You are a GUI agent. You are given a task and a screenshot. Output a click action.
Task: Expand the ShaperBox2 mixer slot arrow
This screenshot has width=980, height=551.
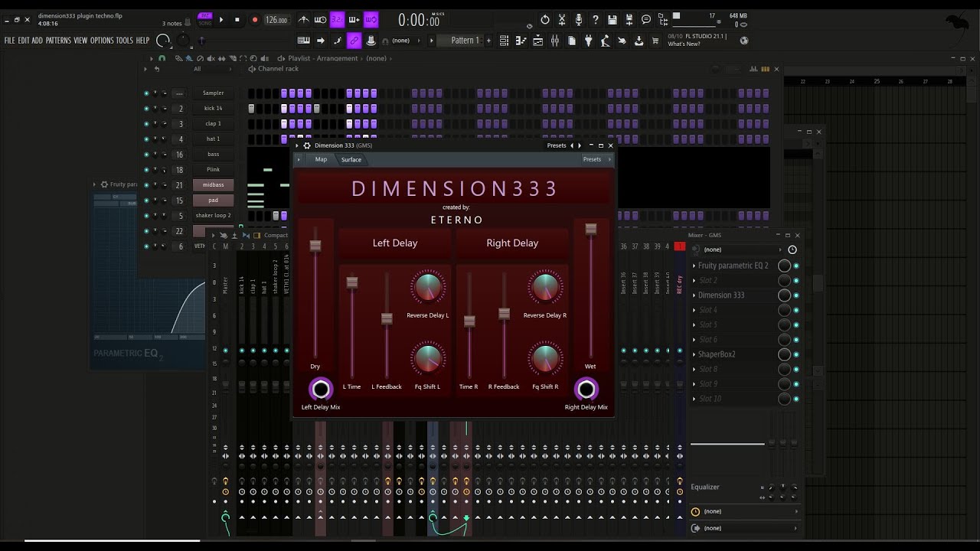(x=694, y=354)
